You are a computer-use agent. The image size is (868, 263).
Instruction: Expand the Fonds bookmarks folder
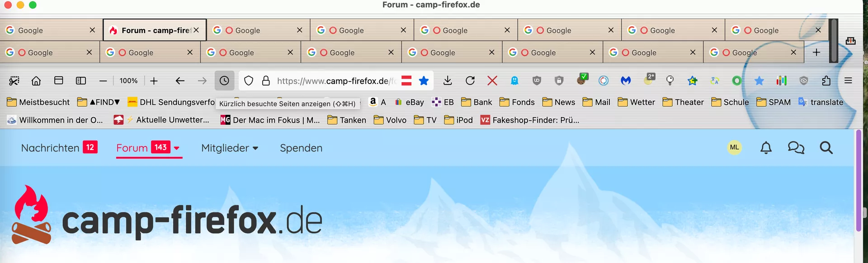(517, 102)
